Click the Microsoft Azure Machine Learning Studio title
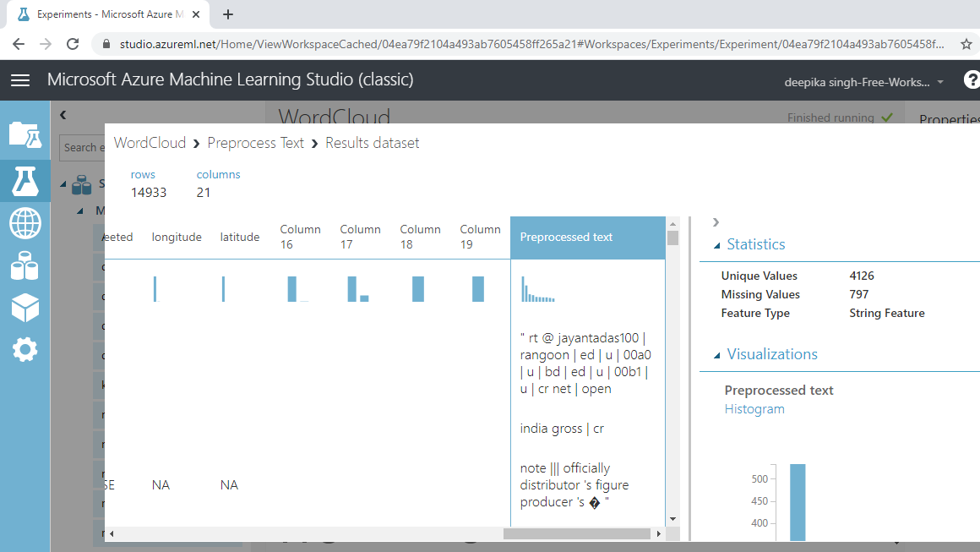This screenshot has width=980, height=552. [231, 80]
